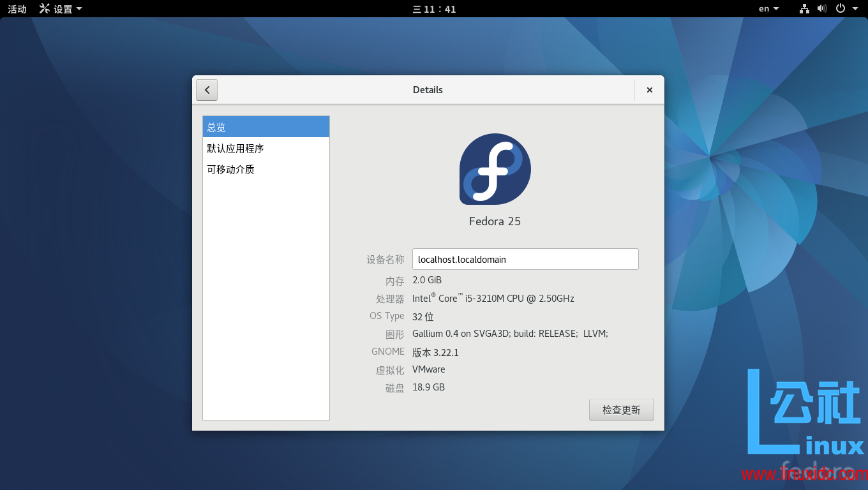Click the device name field localhost.localdomain

(x=525, y=259)
